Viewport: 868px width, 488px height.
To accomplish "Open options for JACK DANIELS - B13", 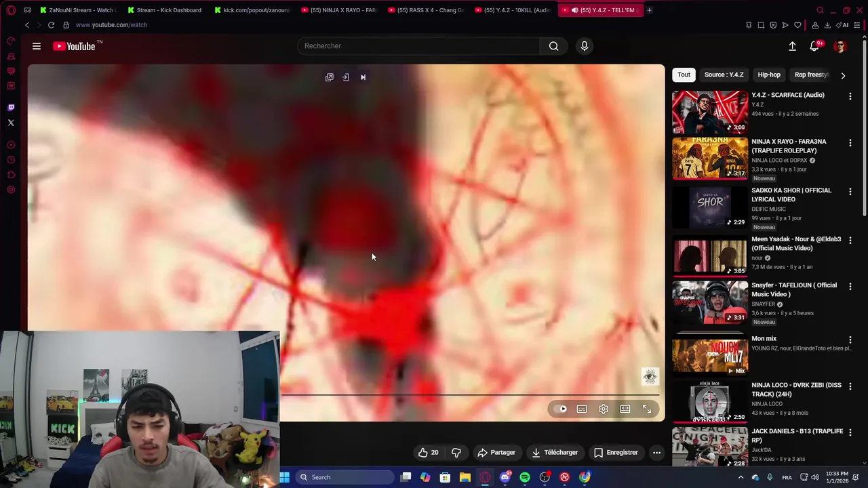I will coord(850,432).
